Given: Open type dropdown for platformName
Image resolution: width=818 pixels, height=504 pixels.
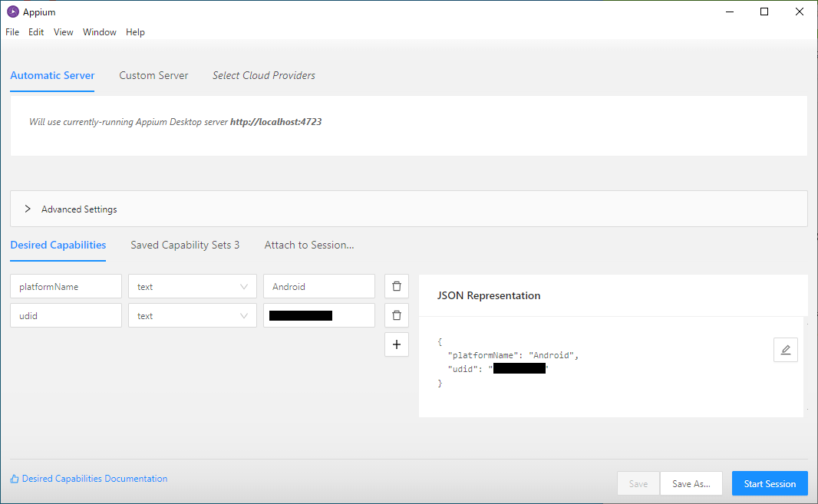Looking at the screenshot, I should 193,286.
